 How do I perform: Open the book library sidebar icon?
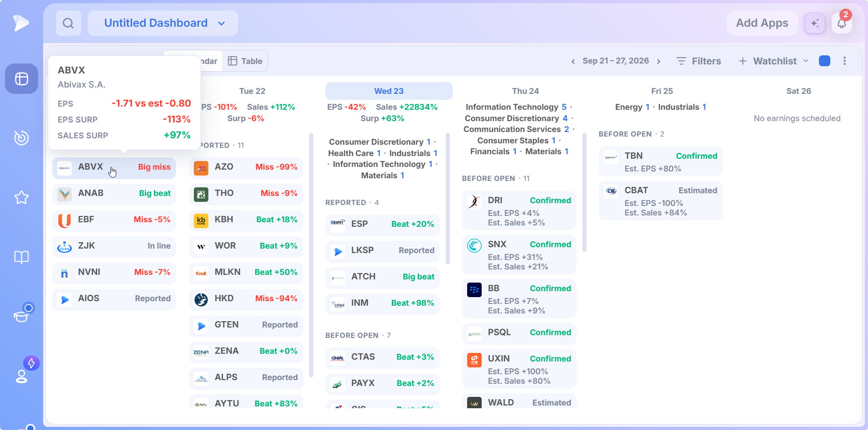coord(21,257)
